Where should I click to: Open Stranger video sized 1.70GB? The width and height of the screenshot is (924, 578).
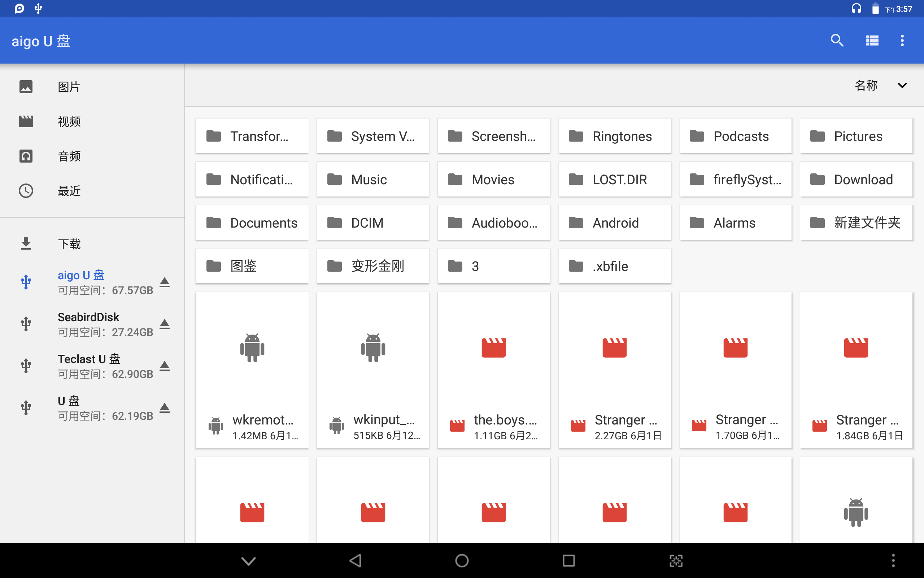tap(735, 370)
